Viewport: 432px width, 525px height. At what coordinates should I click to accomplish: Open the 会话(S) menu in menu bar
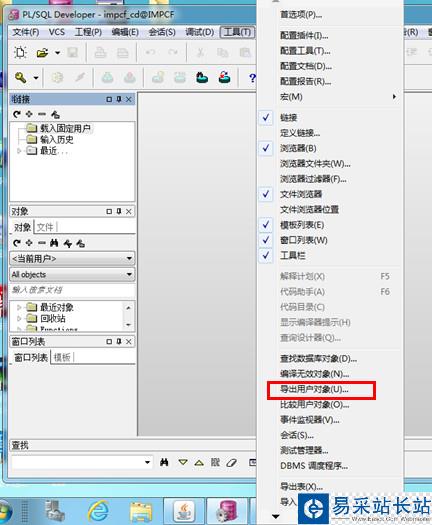point(162,32)
